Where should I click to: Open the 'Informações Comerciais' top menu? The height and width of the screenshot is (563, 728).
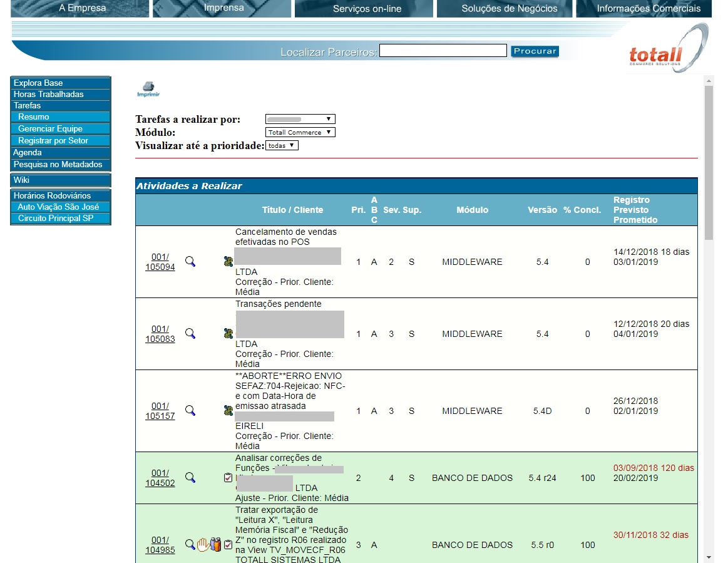(x=644, y=8)
